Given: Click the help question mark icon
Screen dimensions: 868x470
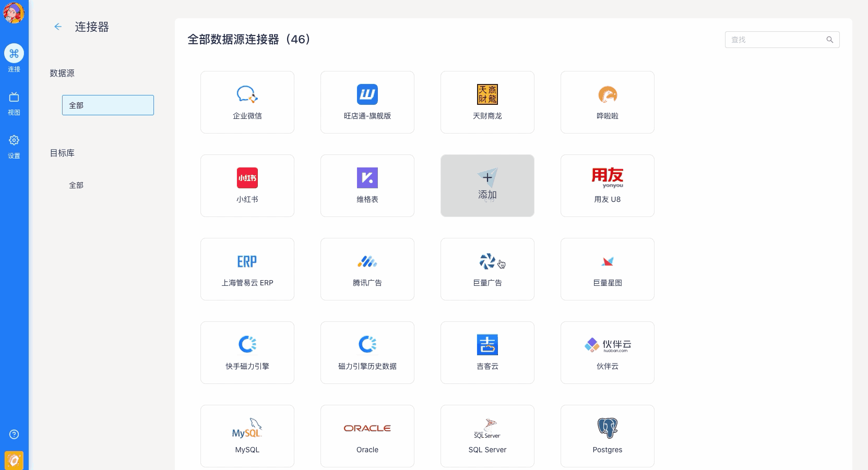Looking at the screenshot, I should 14,435.
